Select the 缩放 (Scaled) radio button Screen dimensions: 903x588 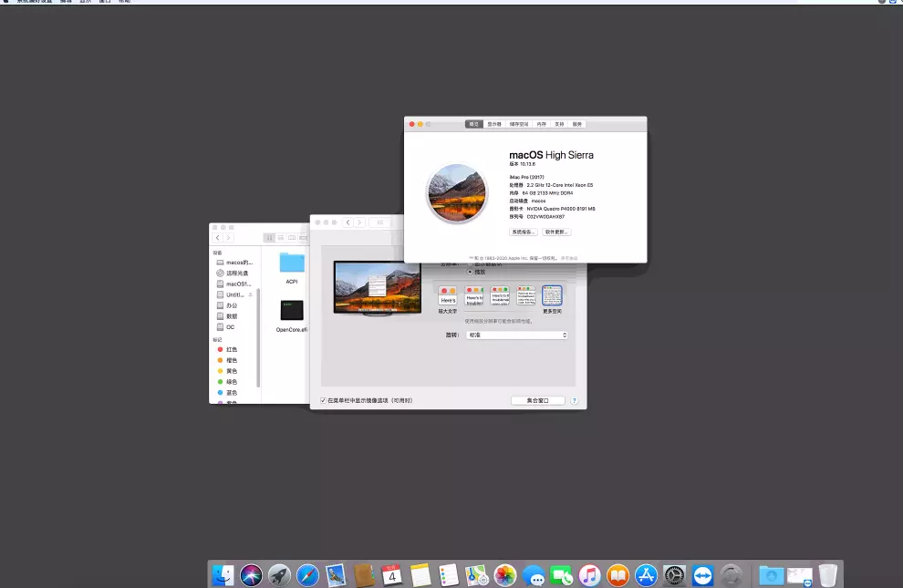click(x=471, y=272)
